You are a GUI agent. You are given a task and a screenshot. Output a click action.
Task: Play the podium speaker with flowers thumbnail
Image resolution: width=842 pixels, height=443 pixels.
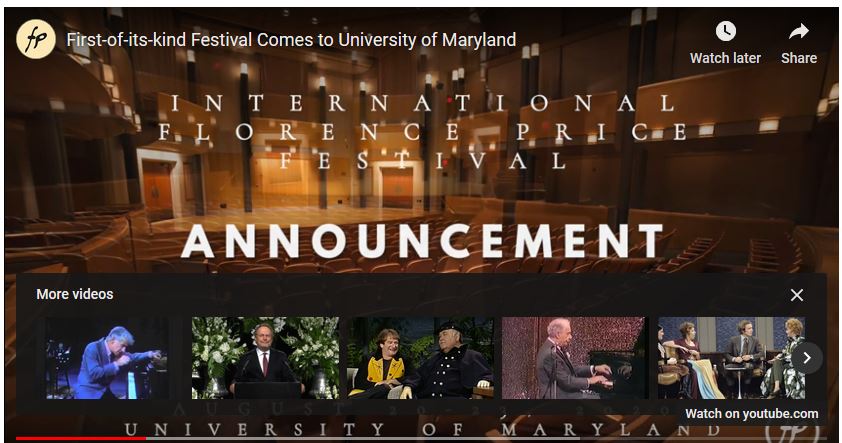point(265,358)
